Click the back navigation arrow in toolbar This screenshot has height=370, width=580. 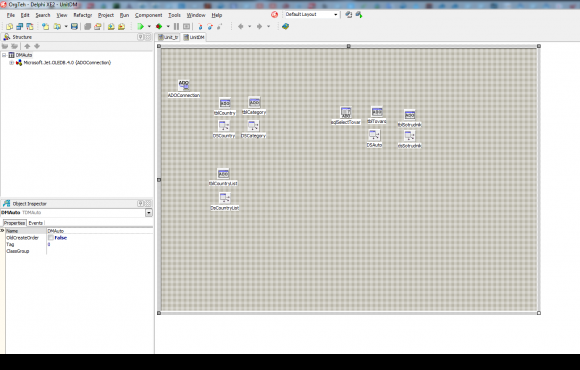pos(241,26)
